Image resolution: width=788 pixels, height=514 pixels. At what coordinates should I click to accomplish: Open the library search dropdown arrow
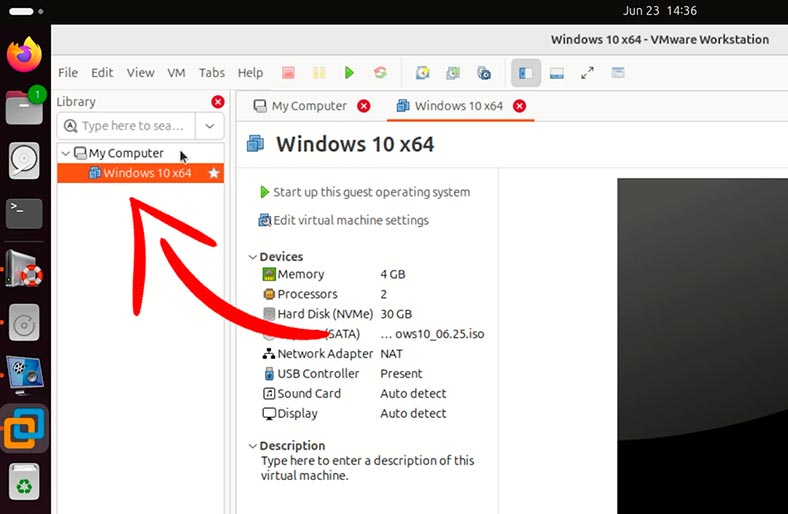[x=210, y=126]
